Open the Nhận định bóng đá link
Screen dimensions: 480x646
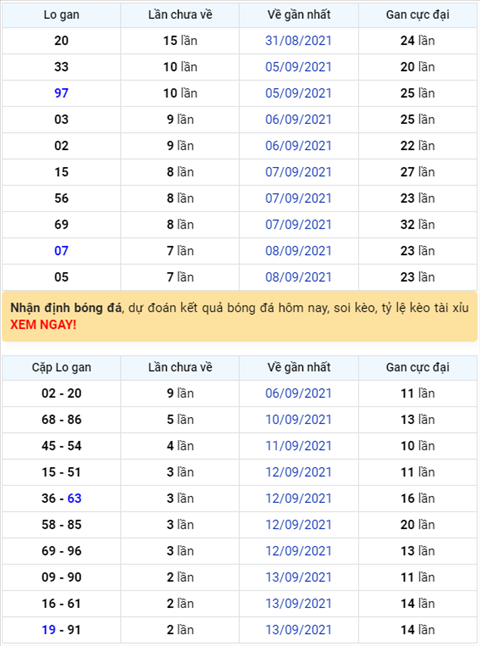click(66, 308)
